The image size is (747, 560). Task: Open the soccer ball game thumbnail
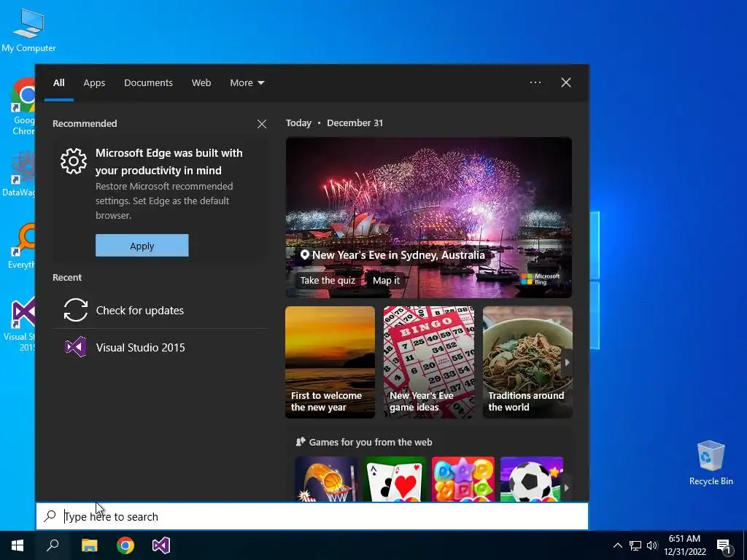pyautogui.click(x=532, y=479)
